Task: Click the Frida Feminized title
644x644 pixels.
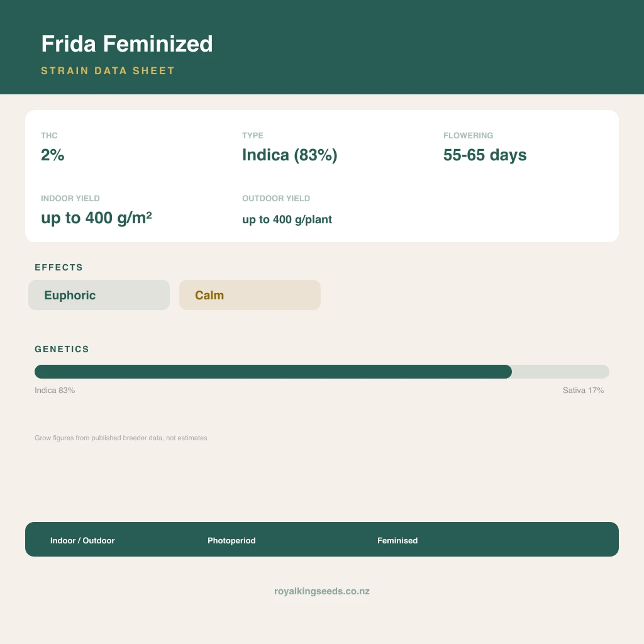Action: (x=127, y=43)
